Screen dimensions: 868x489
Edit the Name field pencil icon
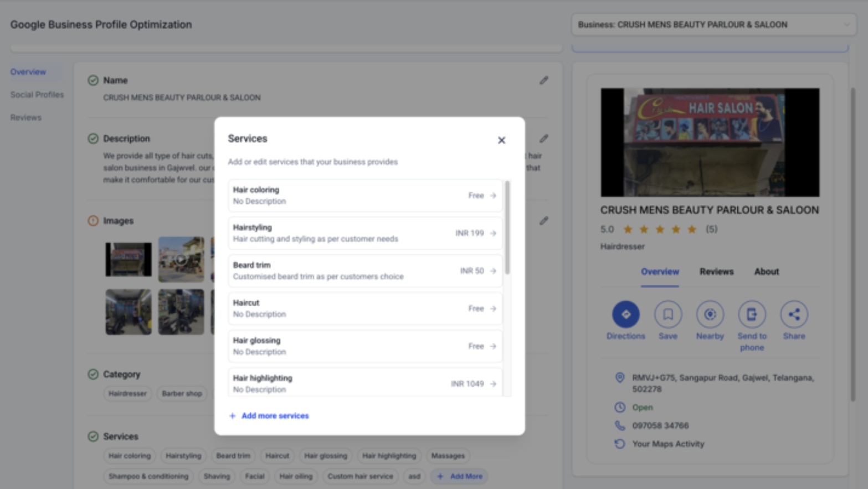[x=544, y=80]
